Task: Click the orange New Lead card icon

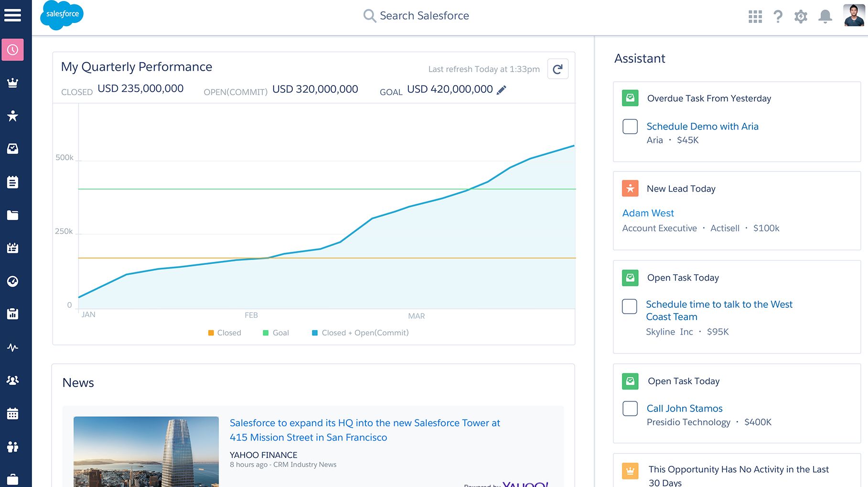Action: pyautogui.click(x=630, y=188)
